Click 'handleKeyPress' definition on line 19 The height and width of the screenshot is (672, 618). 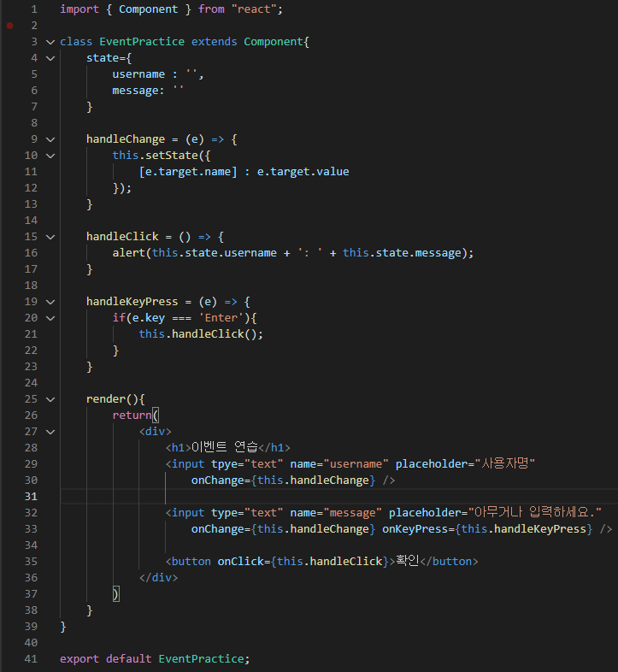132,302
